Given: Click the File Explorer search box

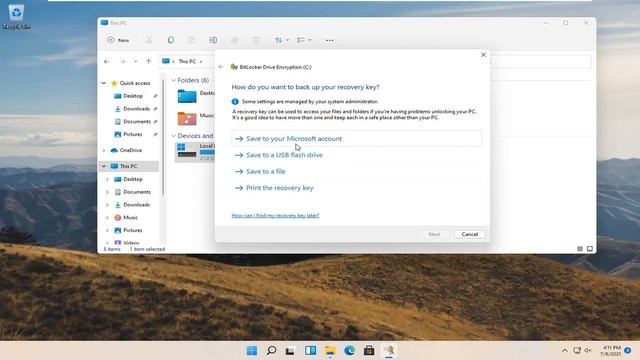Looking at the screenshot, I should [541, 62].
